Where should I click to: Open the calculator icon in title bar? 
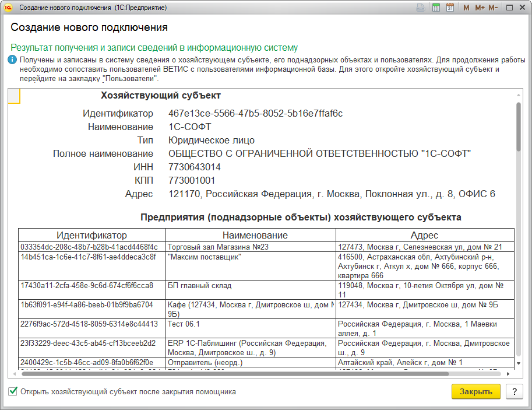436,8
